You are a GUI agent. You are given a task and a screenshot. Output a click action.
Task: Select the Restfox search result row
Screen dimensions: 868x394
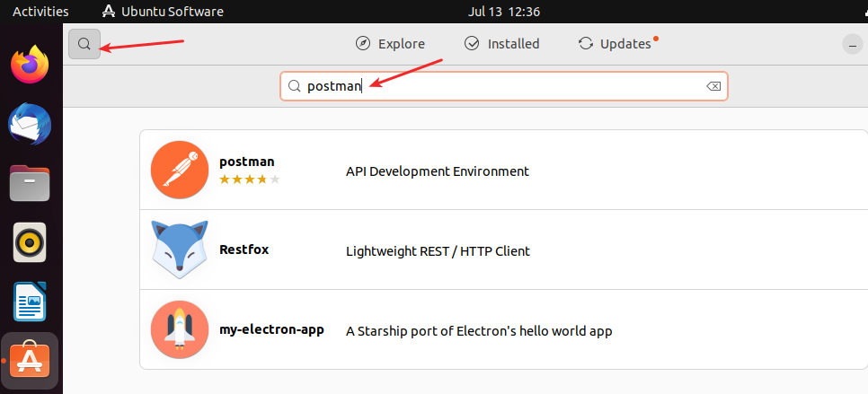pyautogui.click(x=504, y=250)
